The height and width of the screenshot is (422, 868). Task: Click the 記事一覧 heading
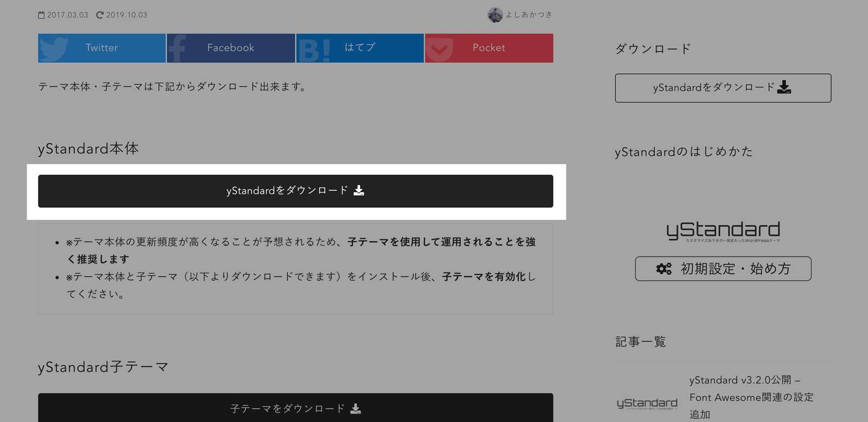[x=641, y=342]
